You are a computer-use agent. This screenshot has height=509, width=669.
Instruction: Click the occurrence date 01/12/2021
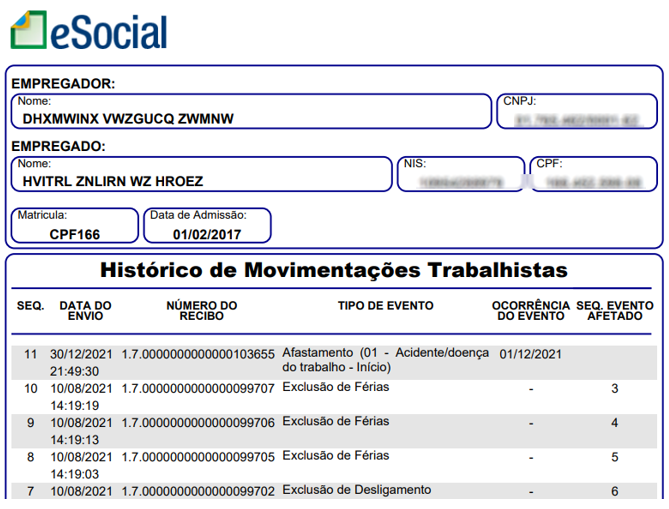click(x=530, y=354)
